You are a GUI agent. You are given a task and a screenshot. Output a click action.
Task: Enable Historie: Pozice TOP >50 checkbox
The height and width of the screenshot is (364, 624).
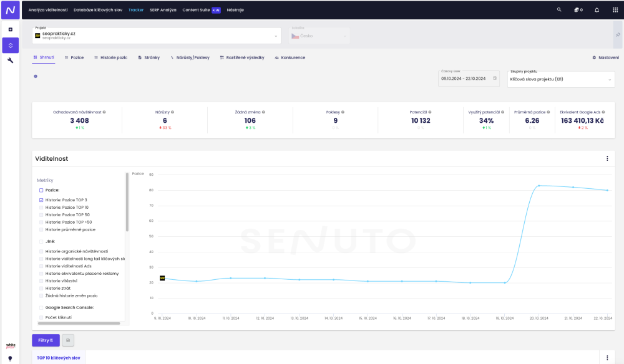(x=41, y=222)
